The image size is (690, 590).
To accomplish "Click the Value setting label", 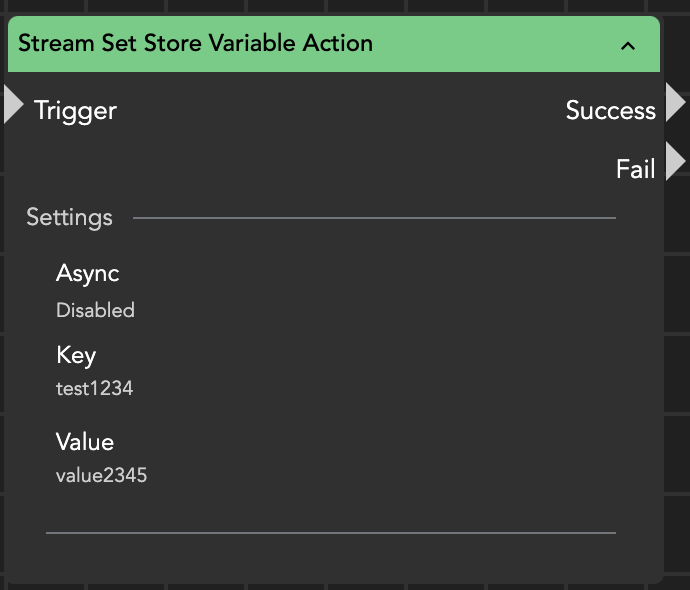I will click(x=85, y=442).
